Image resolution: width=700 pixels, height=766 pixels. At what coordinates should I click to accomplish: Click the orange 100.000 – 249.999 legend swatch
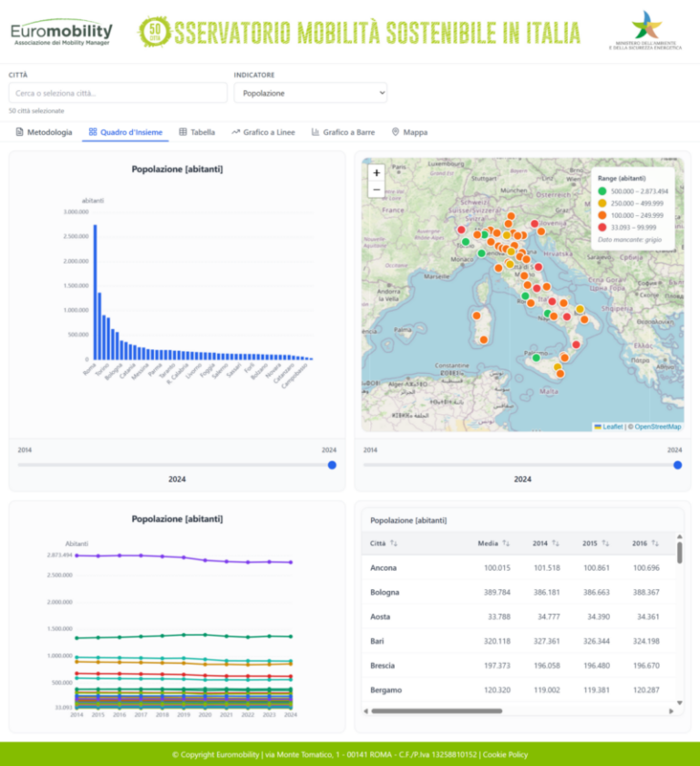602,215
